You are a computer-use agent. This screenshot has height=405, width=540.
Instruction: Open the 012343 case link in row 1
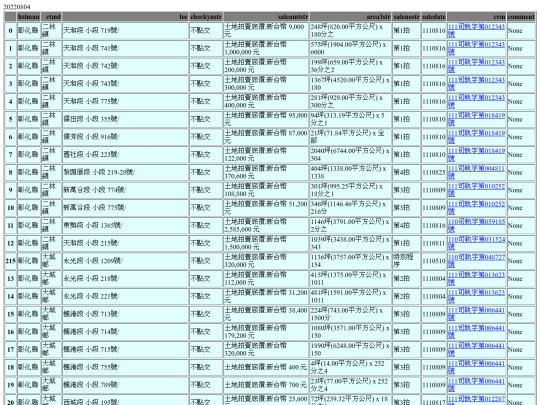(476, 48)
